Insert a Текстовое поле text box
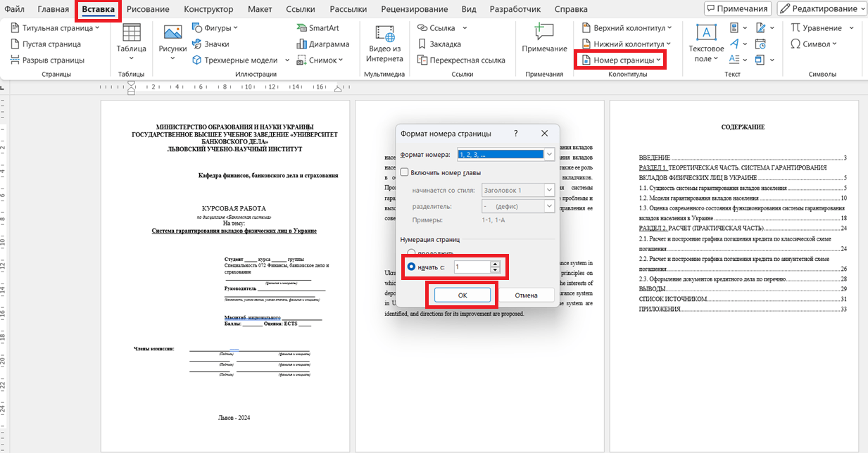This screenshot has width=868, height=453. [706, 42]
